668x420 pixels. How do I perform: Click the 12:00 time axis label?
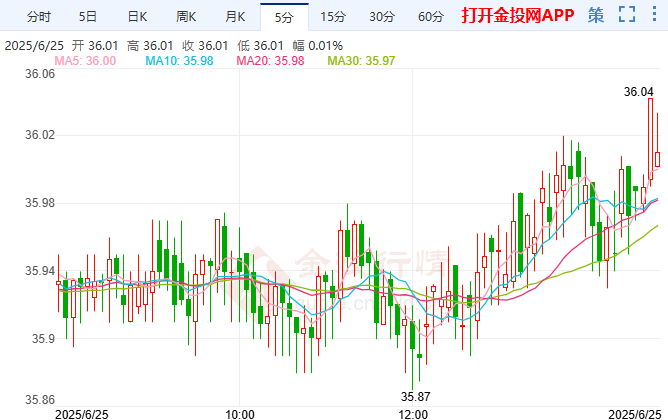tap(413, 413)
